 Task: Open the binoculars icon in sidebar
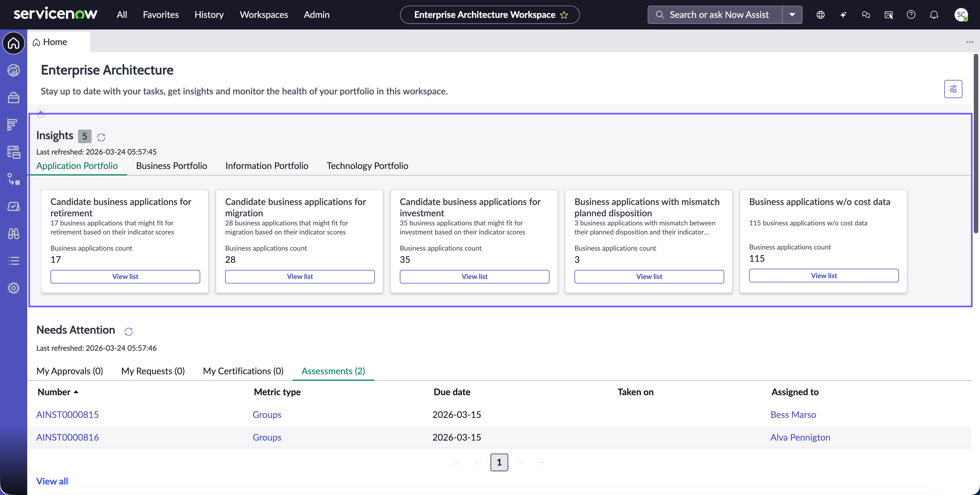[x=14, y=234]
